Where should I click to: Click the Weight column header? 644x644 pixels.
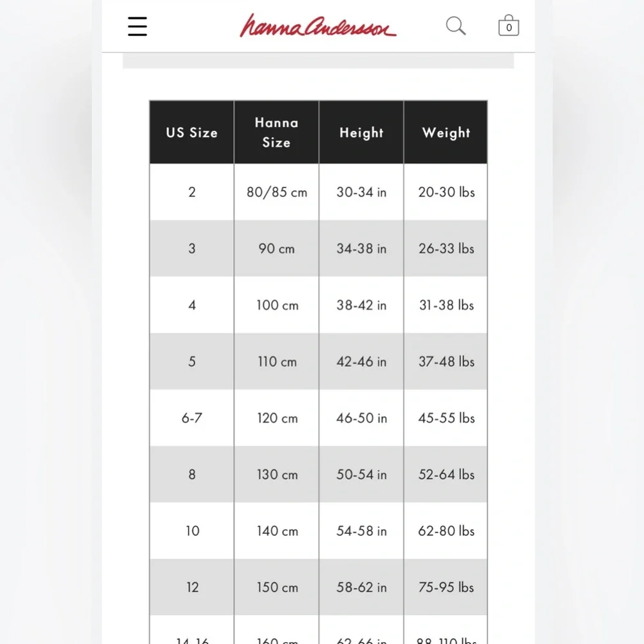446,132
